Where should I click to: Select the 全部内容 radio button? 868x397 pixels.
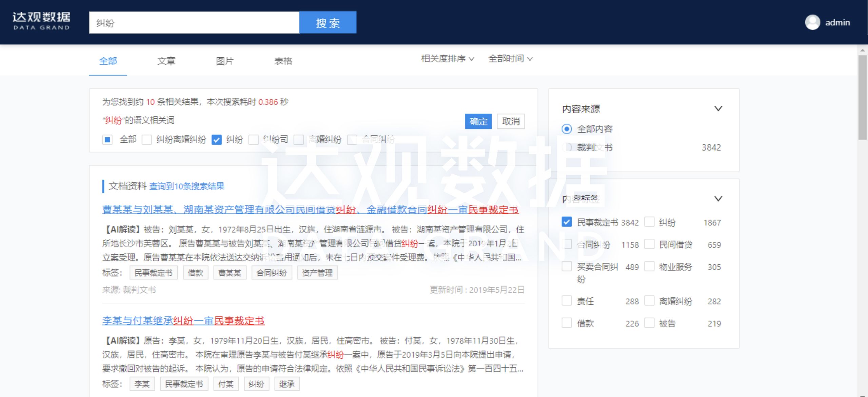pos(567,129)
